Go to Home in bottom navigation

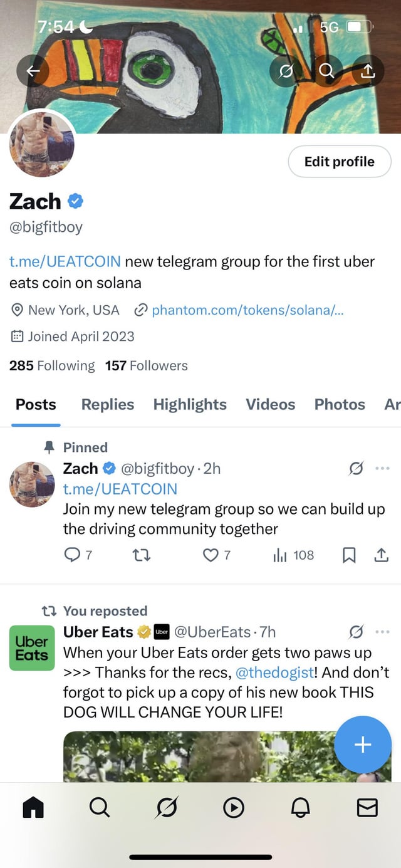[x=33, y=808]
